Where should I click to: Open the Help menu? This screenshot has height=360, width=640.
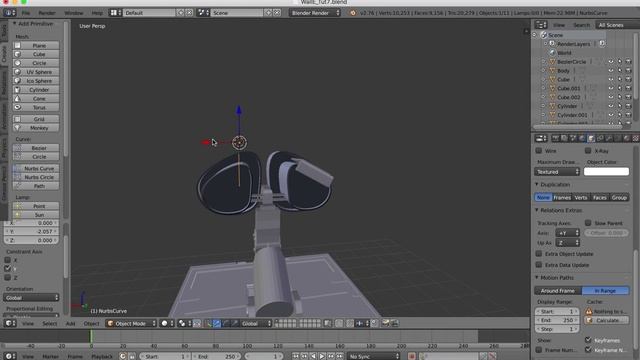[x=97, y=13]
